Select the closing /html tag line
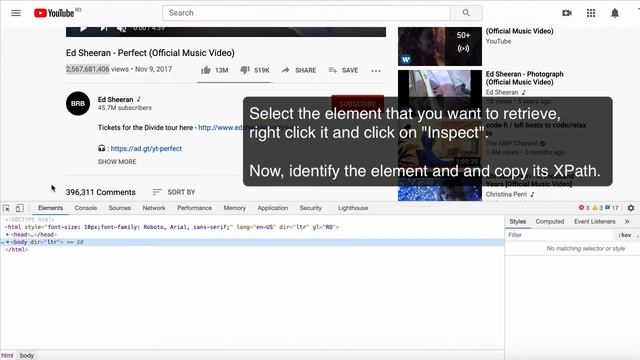This screenshot has height=360, width=640. coord(17,250)
